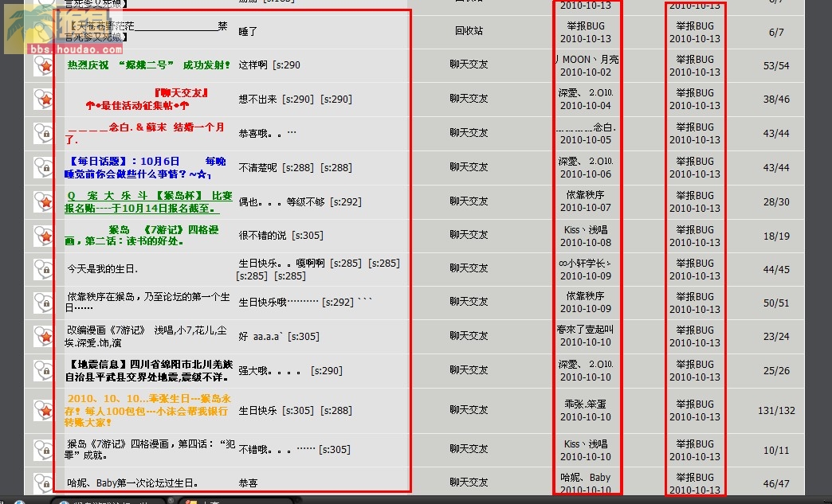Open 猴岛《7游记》第四话 "犯罪"成就 thread
832x504 pixels.
(150, 449)
